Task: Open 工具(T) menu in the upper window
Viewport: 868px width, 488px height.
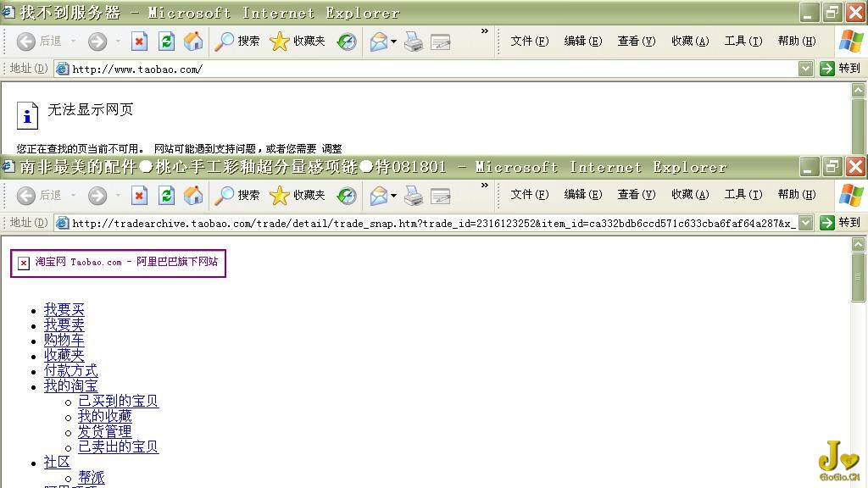Action: (743, 42)
